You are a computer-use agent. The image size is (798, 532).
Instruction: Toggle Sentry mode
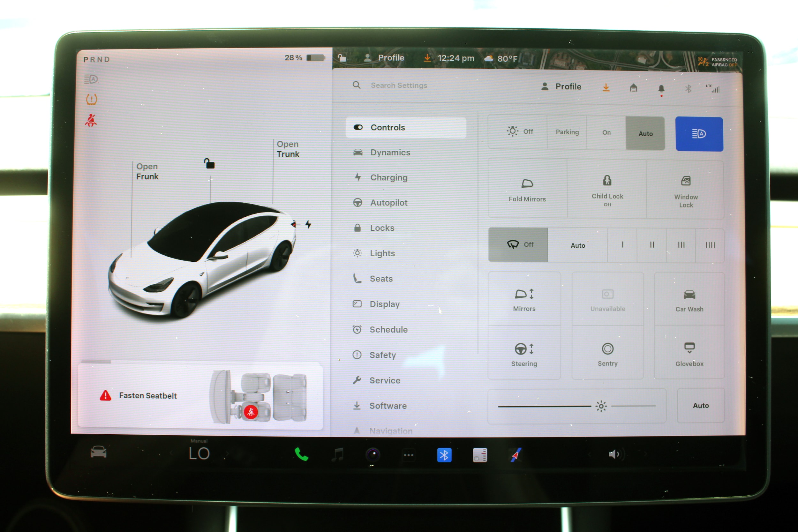[x=607, y=353]
